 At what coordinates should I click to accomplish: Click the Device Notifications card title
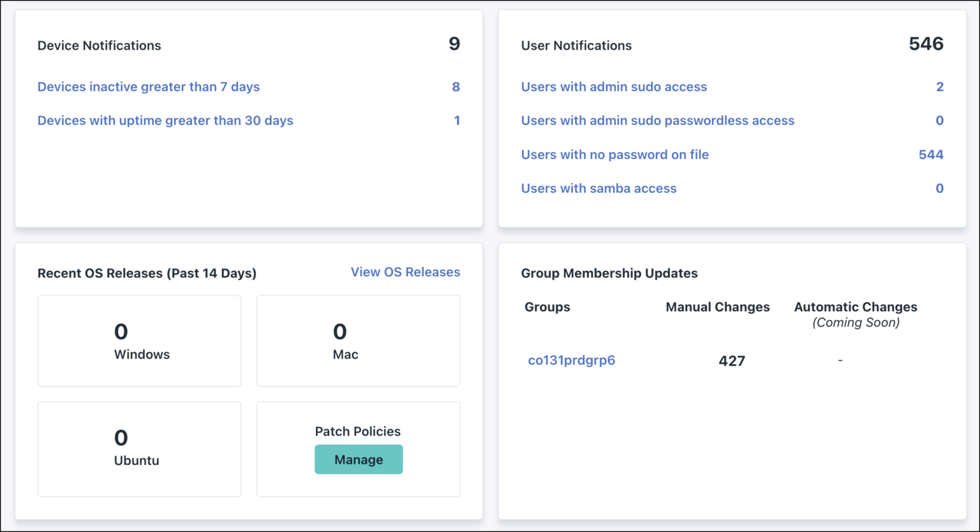click(x=99, y=45)
